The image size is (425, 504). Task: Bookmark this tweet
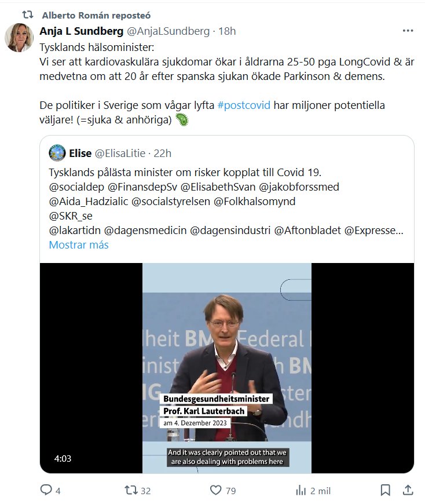point(385,490)
